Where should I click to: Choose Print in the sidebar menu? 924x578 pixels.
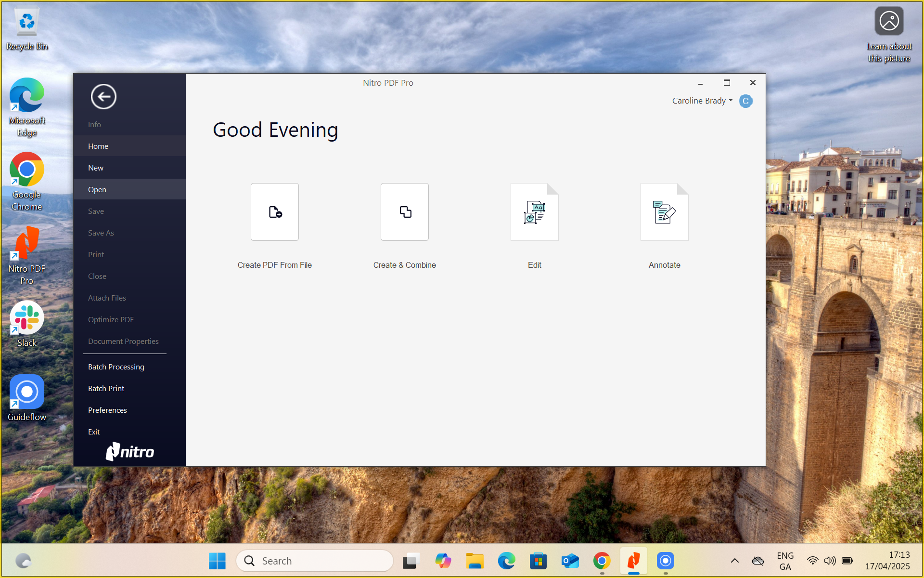pyautogui.click(x=129, y=254)
